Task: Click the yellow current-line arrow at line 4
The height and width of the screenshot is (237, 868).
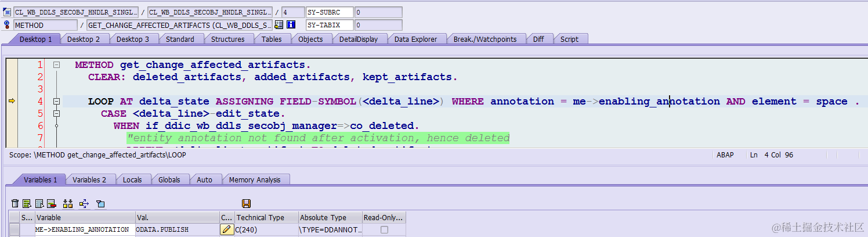Action: (x=12, y=101)
